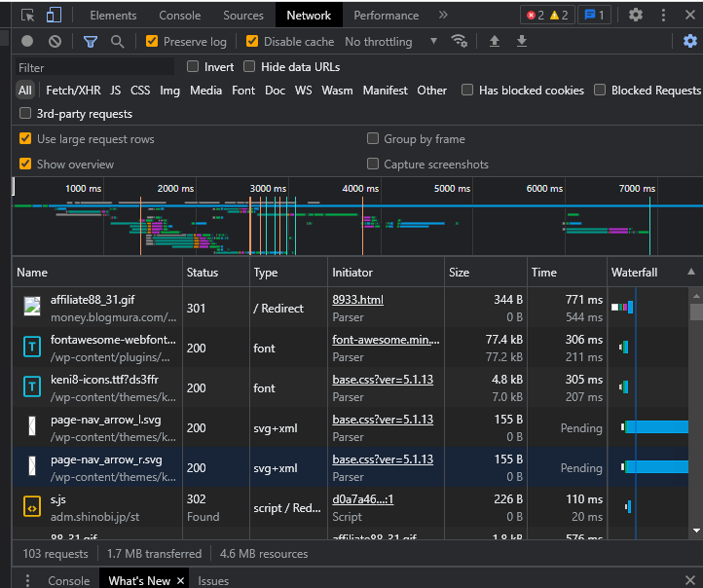Filter by Fetch/XHR requests
Image resolution: width=703 pixels, height=588 pixels.
(74, 91)
